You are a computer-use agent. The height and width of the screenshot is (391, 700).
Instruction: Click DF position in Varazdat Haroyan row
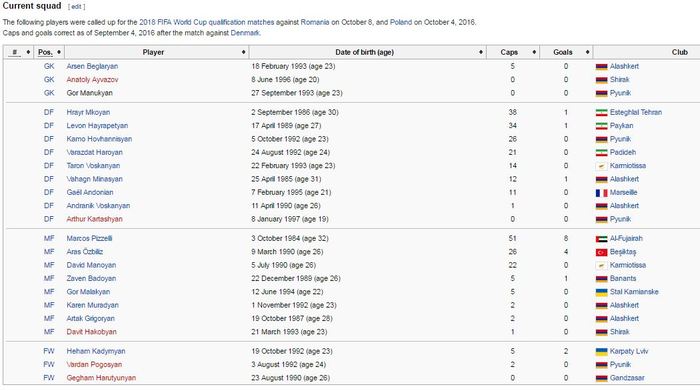coord(49,152)
